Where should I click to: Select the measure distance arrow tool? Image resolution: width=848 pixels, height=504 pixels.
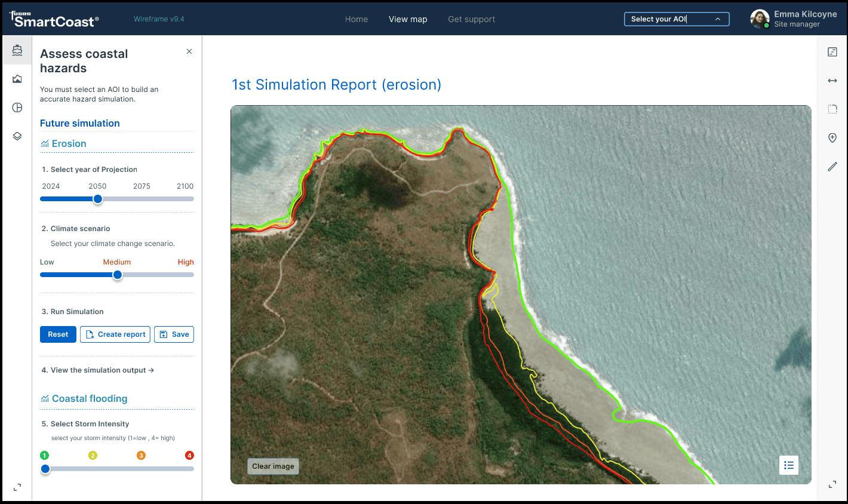832,81
